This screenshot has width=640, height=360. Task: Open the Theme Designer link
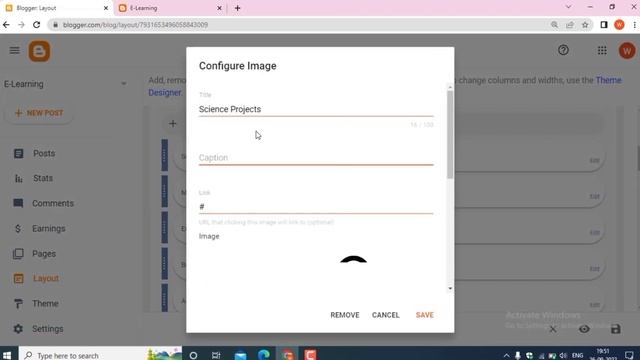(x=608, y=80)
